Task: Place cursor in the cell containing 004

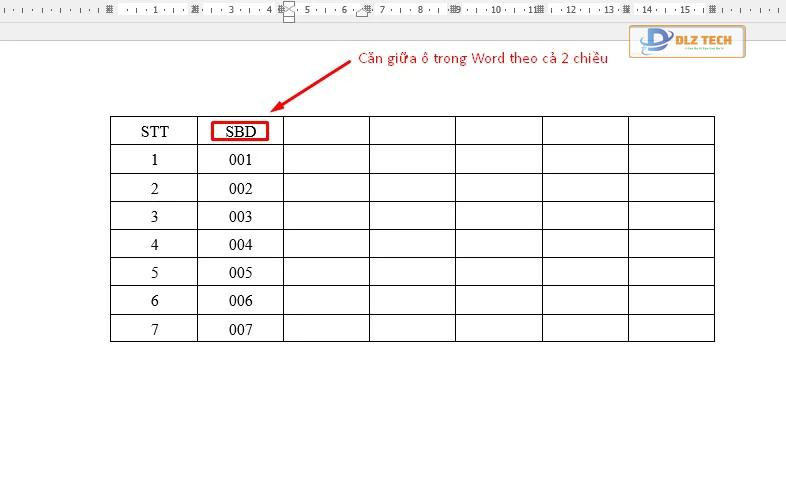Action: tap(240, 244)
